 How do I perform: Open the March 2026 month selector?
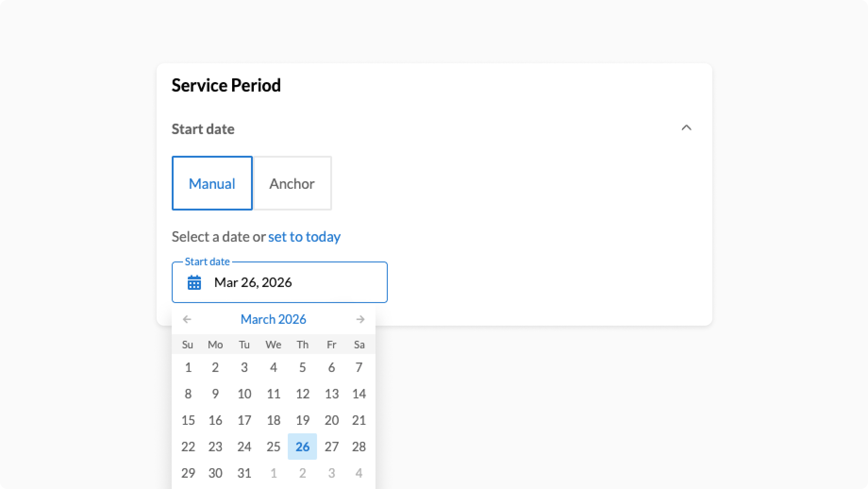pos(273,319)
